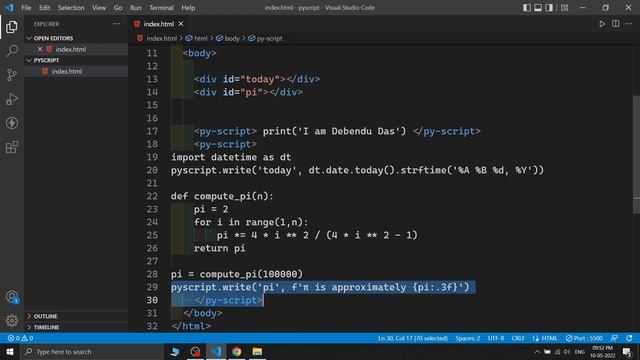Open the Windows Start button

pos(10,351)
